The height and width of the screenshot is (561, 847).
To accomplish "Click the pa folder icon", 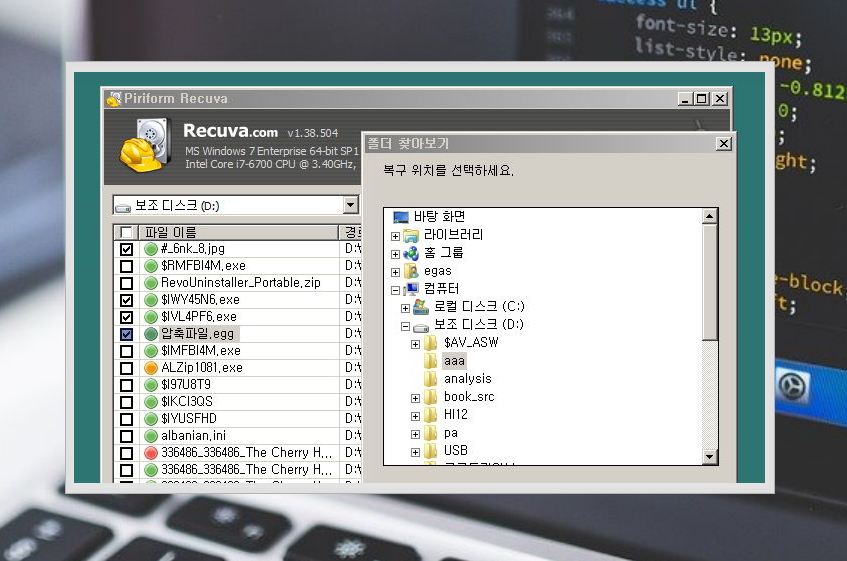I will click(431, 433).
